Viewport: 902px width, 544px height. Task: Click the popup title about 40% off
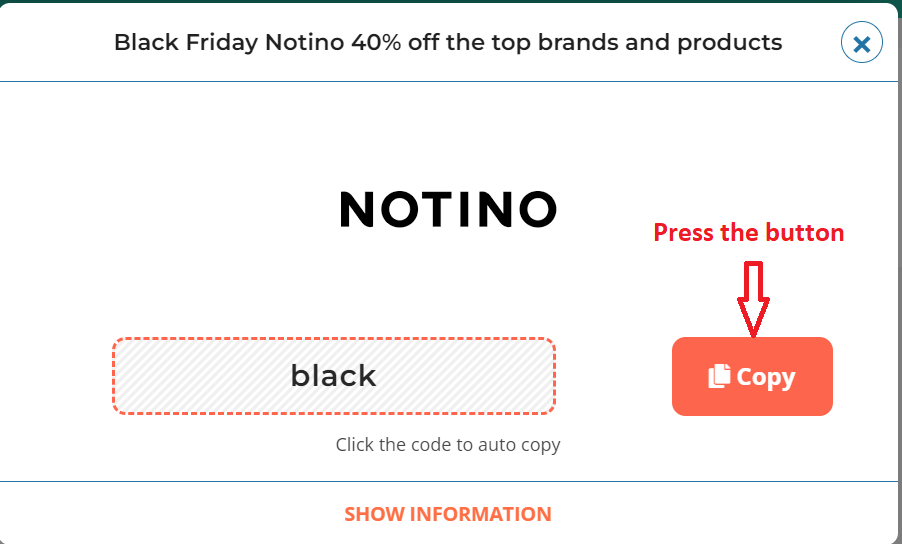(448, 43)
